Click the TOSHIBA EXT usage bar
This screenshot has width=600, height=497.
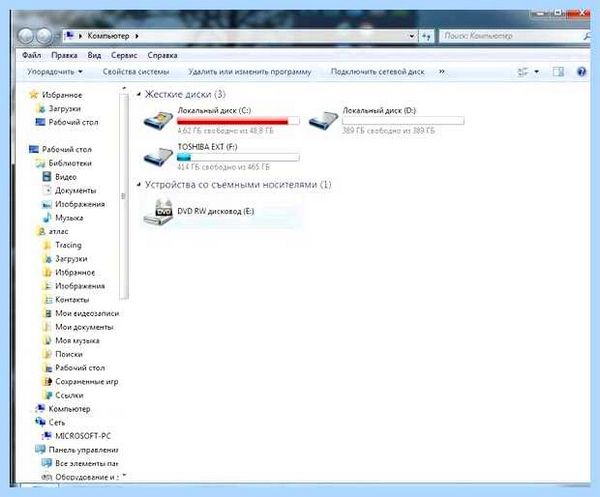click(x=238, y=157)
